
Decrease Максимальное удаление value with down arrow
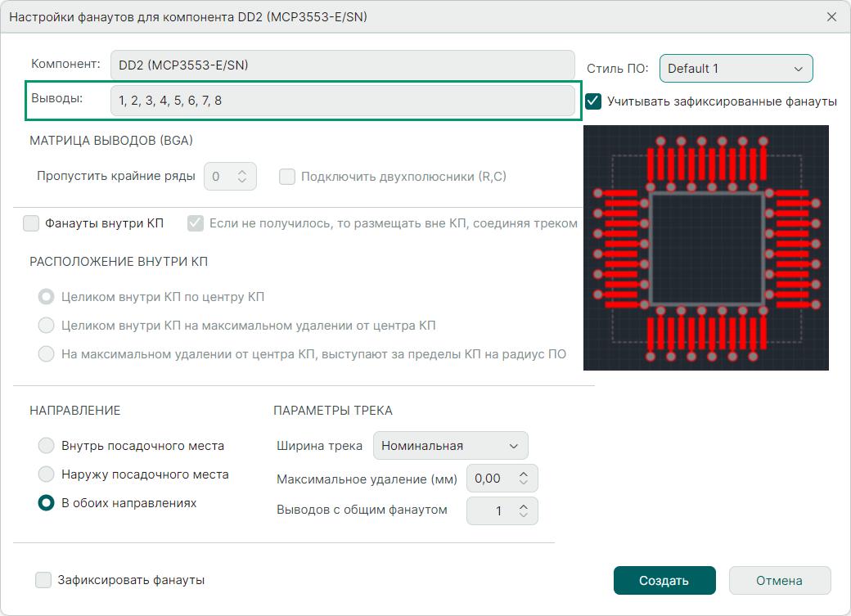(524, 483)
